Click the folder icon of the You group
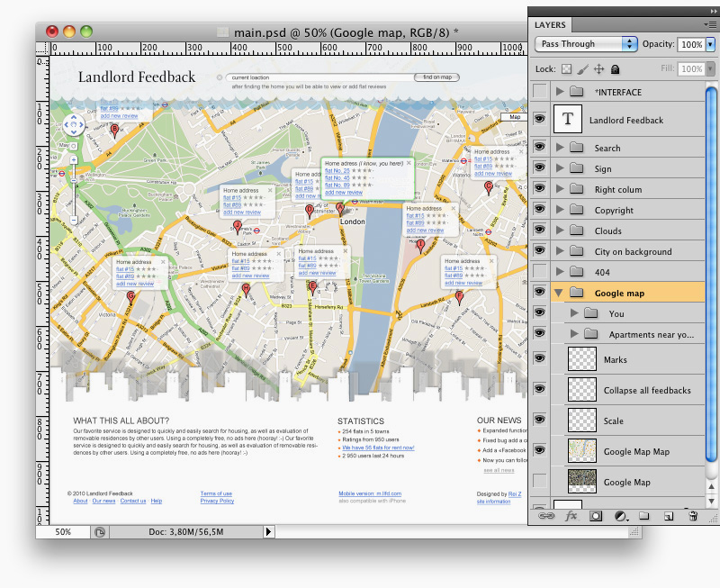Image resolution: width=720 pixels, height=588 pixels. pos(591,313)
